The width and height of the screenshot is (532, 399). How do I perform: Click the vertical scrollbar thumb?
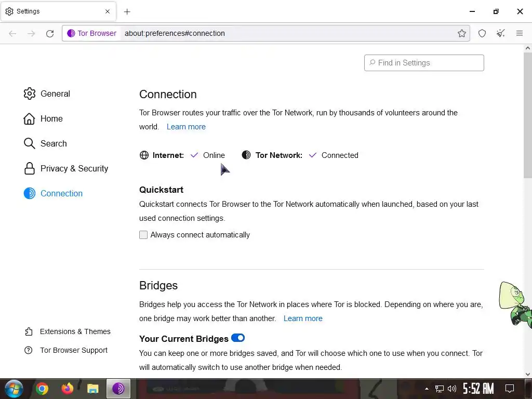pyautogui.click(x=528, y=115)
